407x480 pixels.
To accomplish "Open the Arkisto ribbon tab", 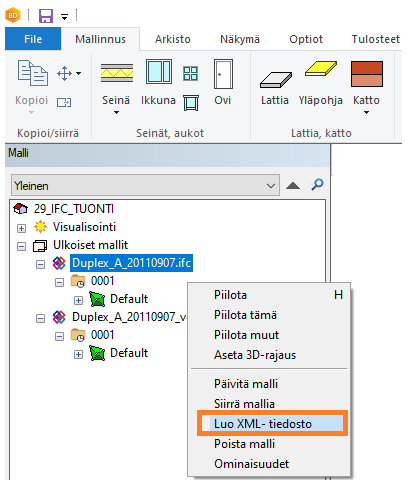I will 173,39.
